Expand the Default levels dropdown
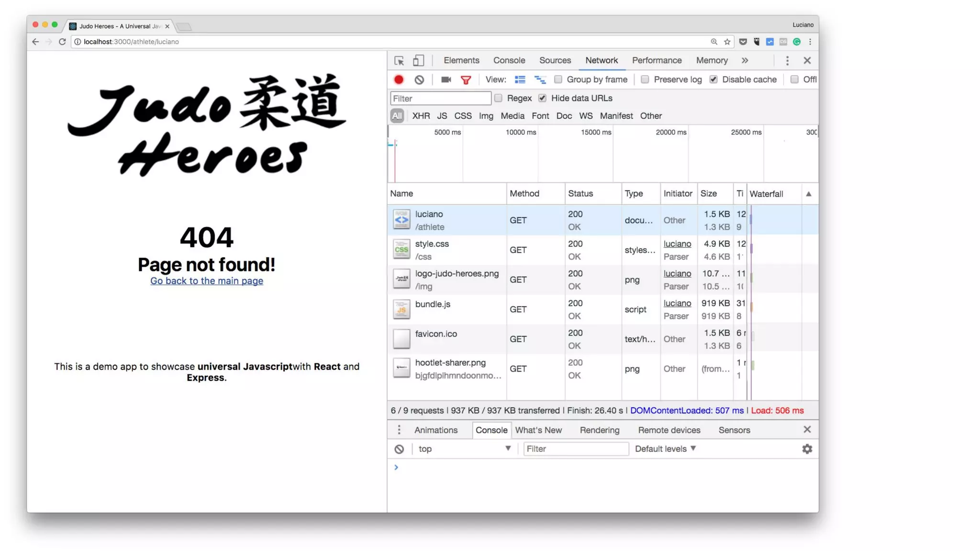Viewport: 980px width, 551px height. click(665, 449)
